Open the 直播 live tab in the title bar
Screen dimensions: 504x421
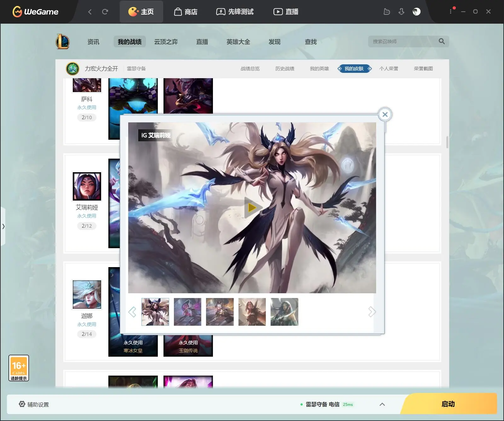click(286, 12)
